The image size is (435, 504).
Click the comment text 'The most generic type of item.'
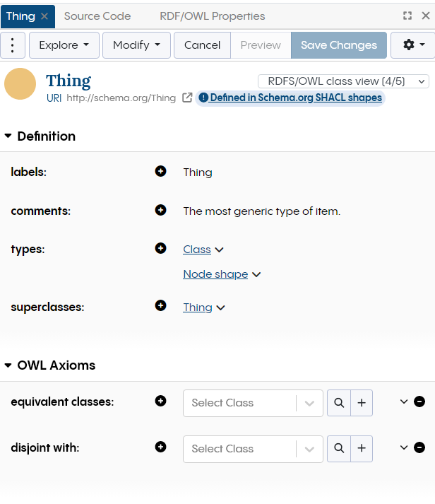pyautogui.click(x=262, y=211)
